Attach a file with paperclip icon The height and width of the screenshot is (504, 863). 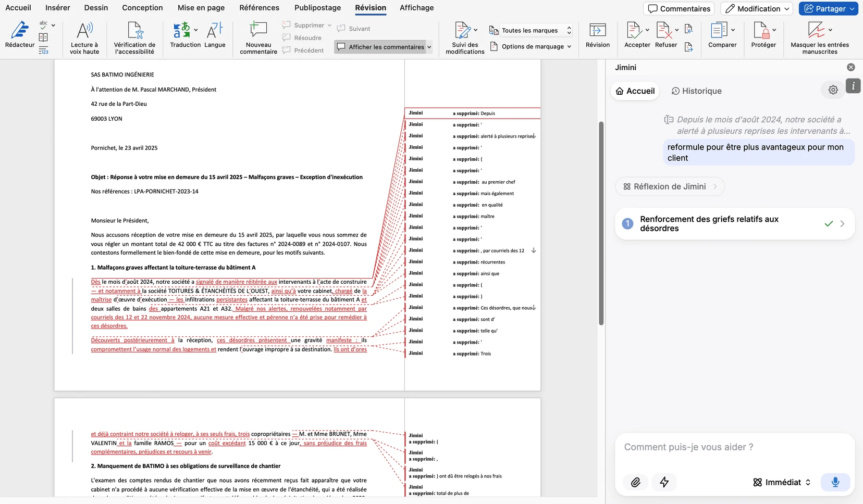click(636, 482)
